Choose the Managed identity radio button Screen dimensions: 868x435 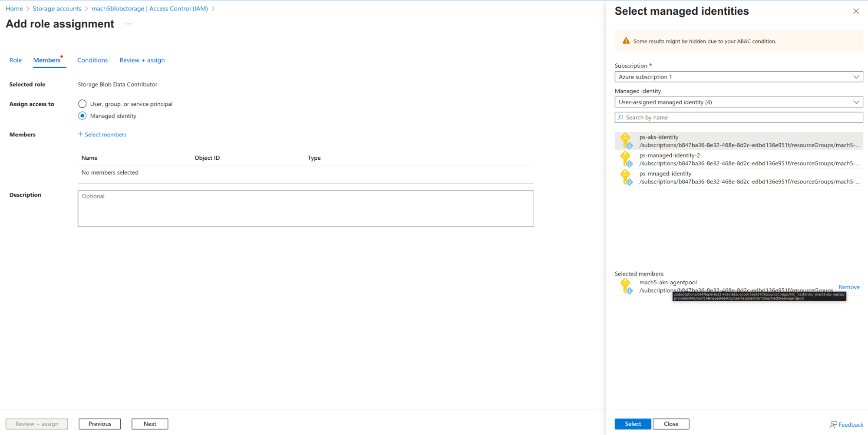coord(82,115)
